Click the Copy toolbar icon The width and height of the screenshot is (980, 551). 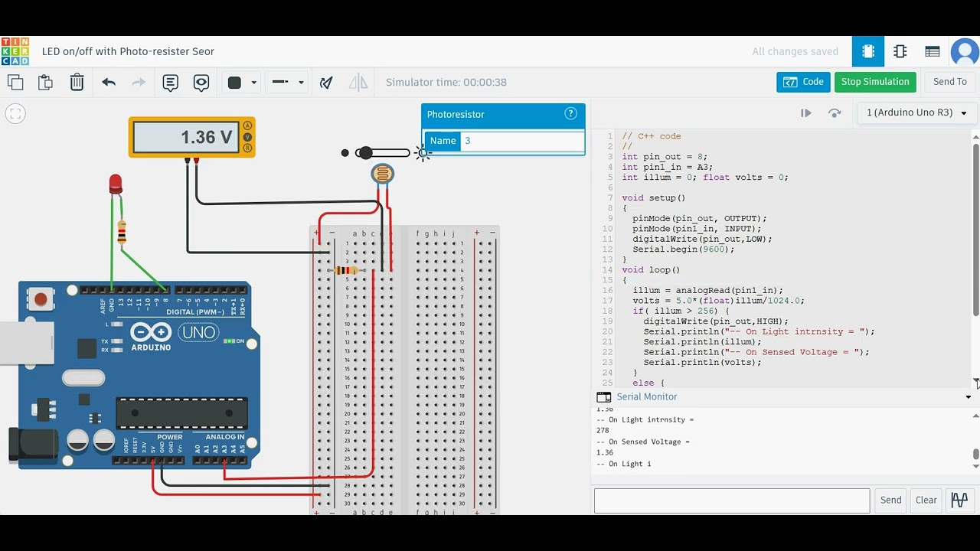tap(15, 82)
